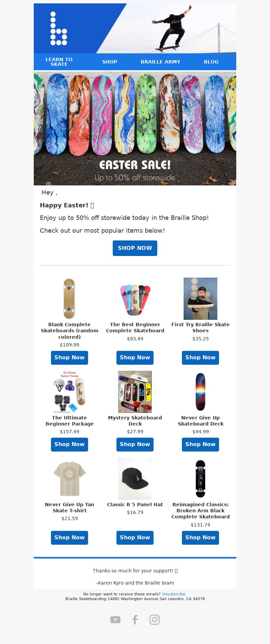Click the Braille logo in header

click(x=59, y=28)
